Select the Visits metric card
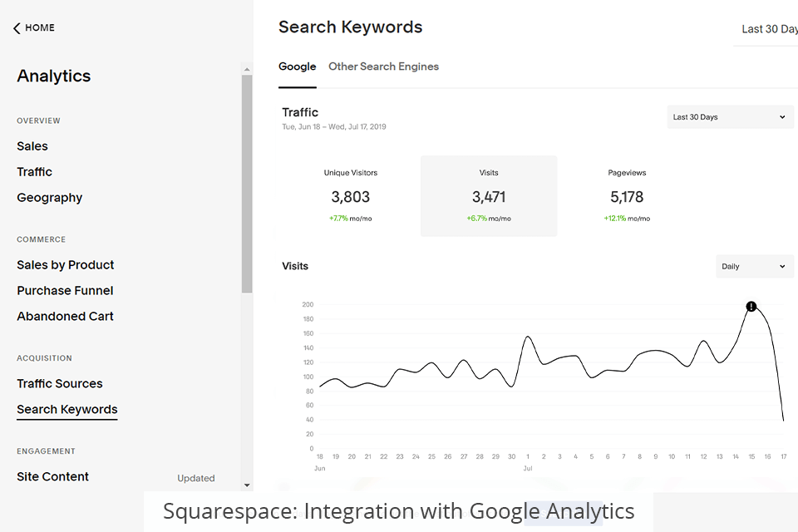The width and height of the screenshot is (798, 532). coord(489,196)
